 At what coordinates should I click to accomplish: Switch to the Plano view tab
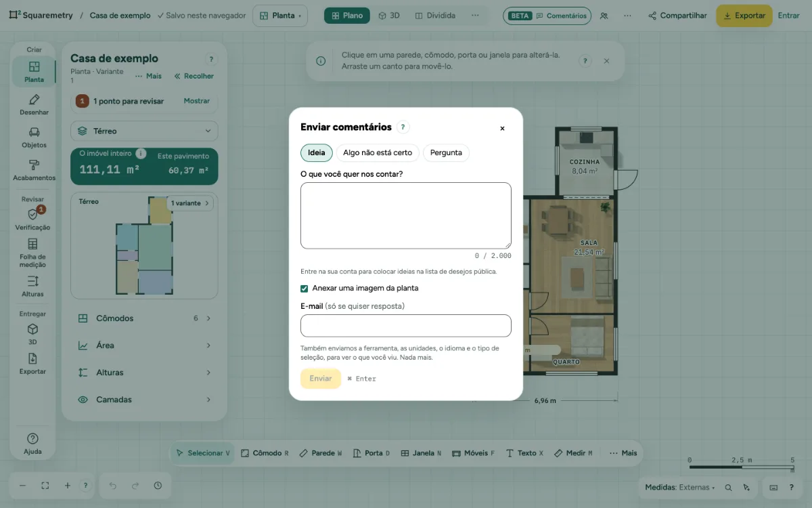click(x=347, y=16)
